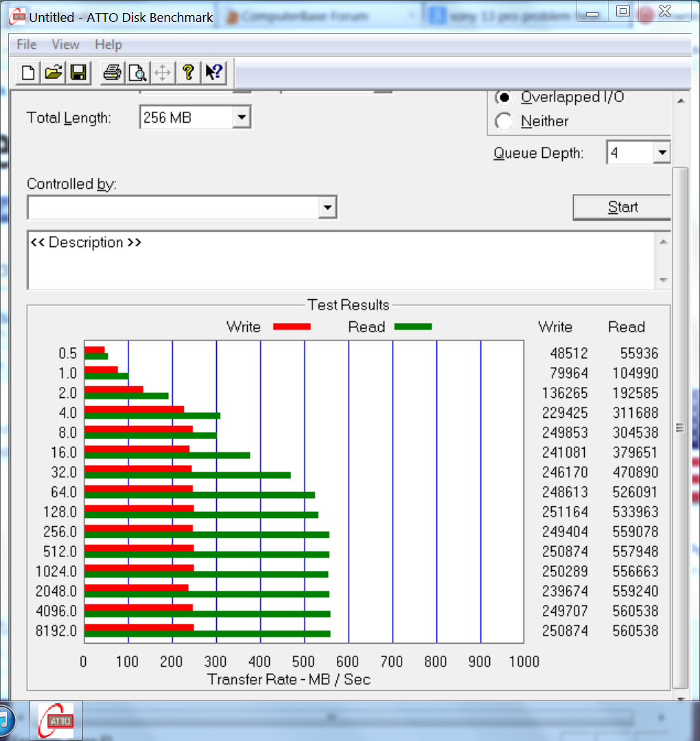The image size is (700, 741).
Task: Activate context help arrow-question icon
Action: click(213, 73)
